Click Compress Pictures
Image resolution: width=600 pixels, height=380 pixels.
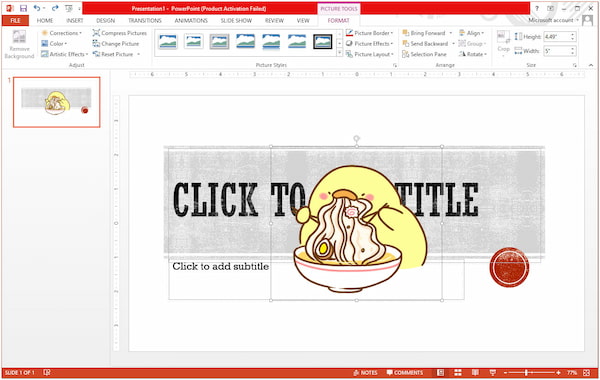(120, 33)
